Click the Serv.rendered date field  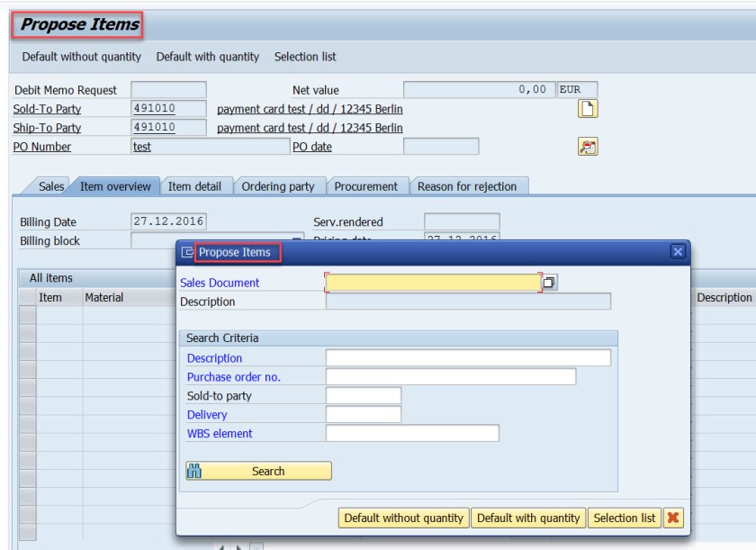(462, 221)
